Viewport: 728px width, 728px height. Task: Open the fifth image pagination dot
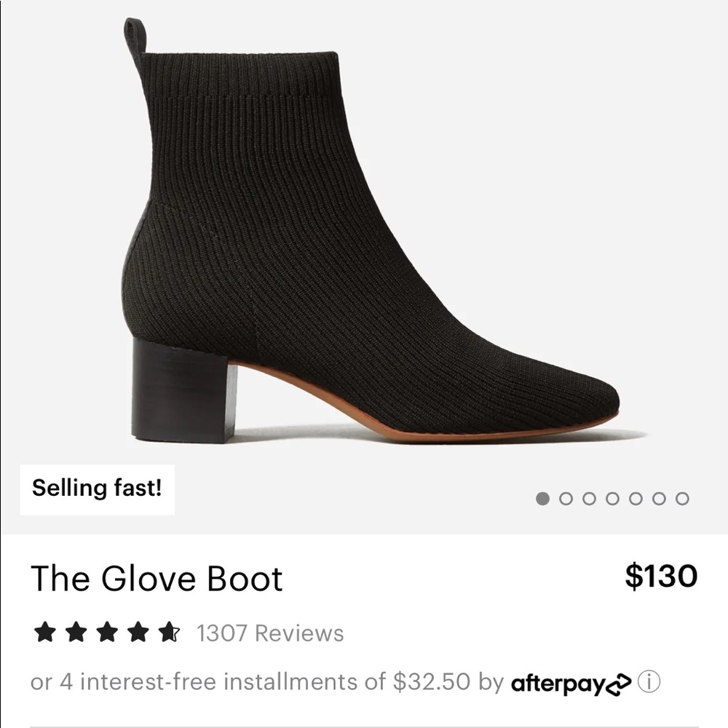(x=636, y=496)
